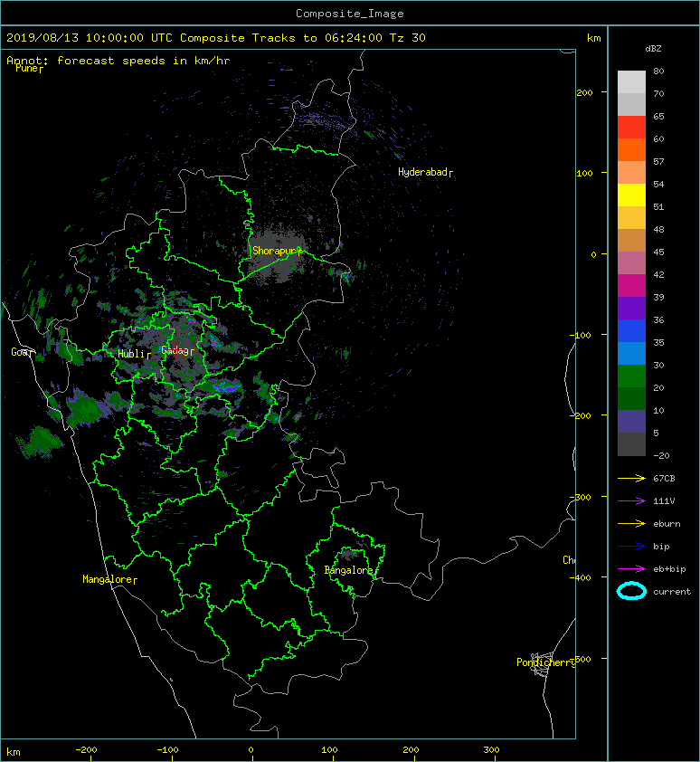The image size is (700, 762).
Task: Click the yellow 67CB track arrow in legend
Action: pos(631,478)
